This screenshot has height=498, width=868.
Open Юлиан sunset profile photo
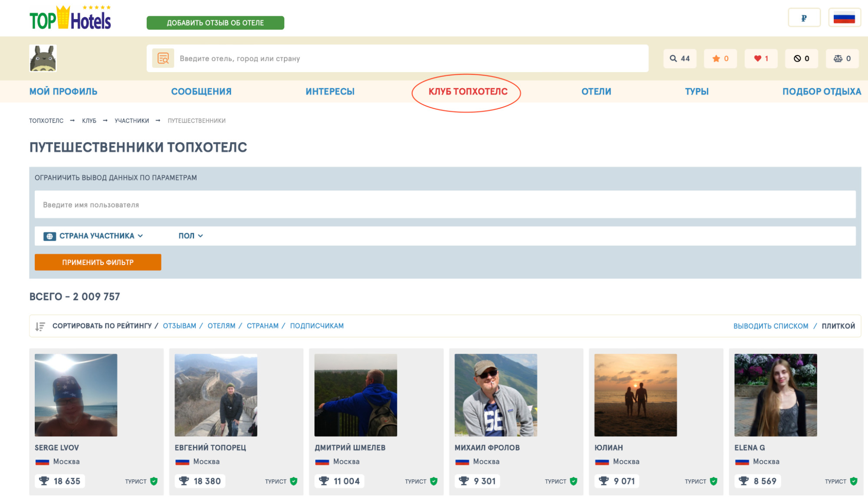tap(636, 395)
